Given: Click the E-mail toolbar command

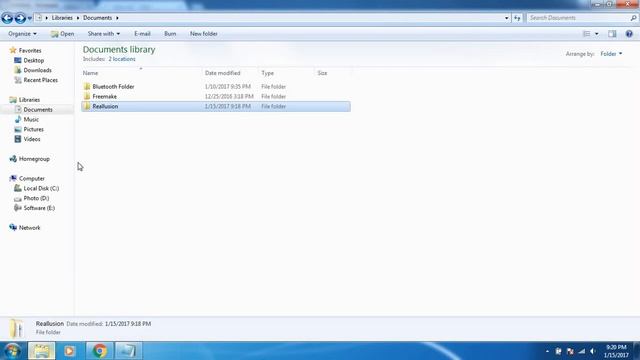Looking at the screenshot, I should tap(142, 34).
